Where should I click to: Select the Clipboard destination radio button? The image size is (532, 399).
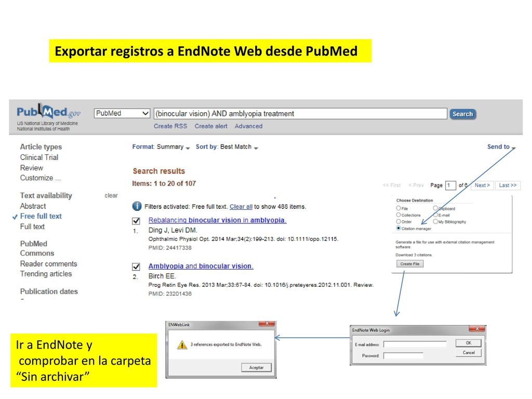(435, 208)
